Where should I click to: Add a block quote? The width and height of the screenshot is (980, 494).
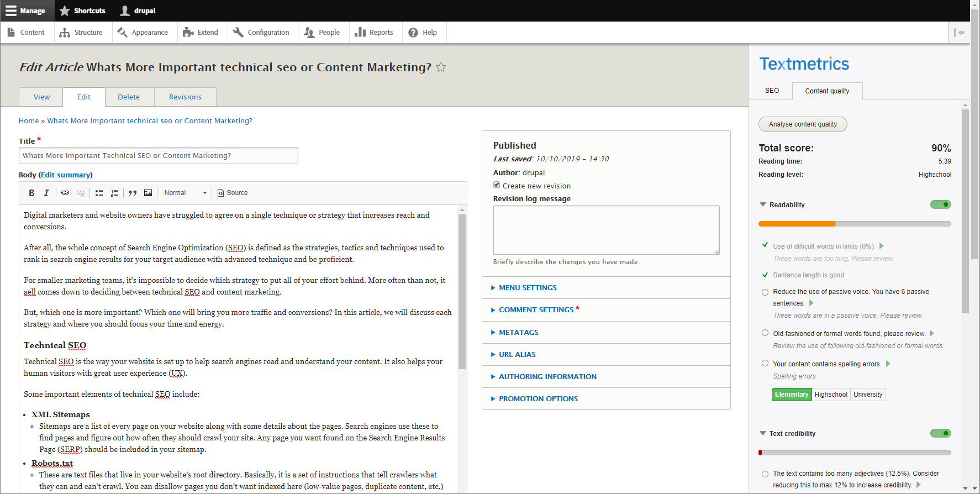coord(133,193)
